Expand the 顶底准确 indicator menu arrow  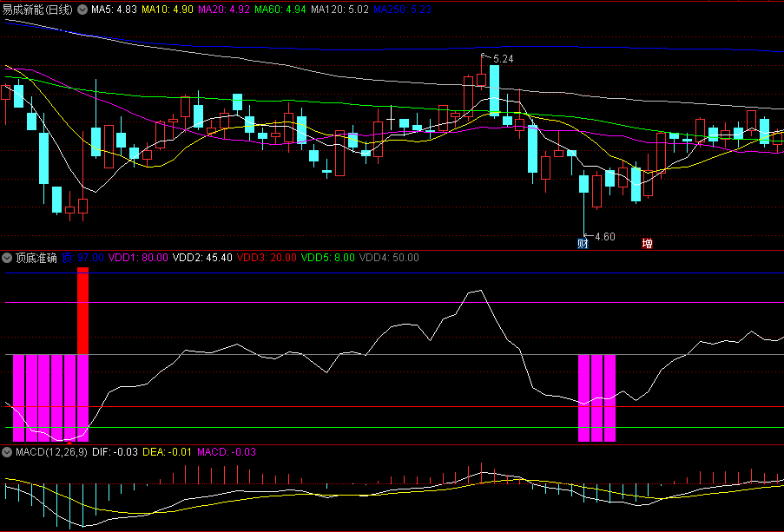pos(7,258)
